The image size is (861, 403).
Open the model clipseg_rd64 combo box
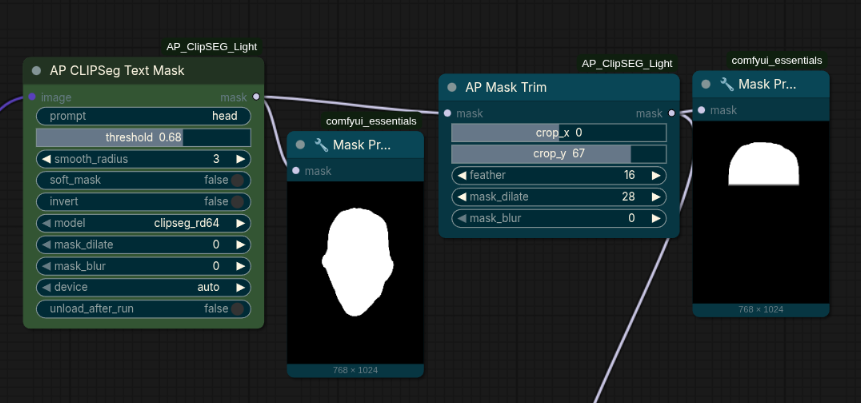click(x=143, y=223)
